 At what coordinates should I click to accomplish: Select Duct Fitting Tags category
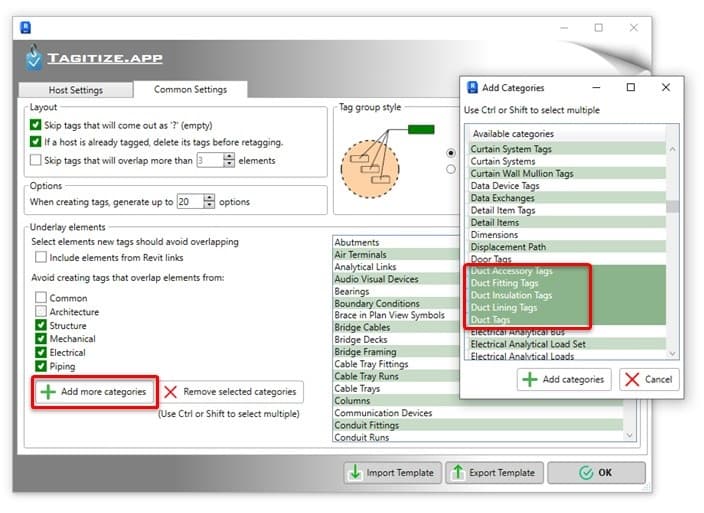(568, 283)
